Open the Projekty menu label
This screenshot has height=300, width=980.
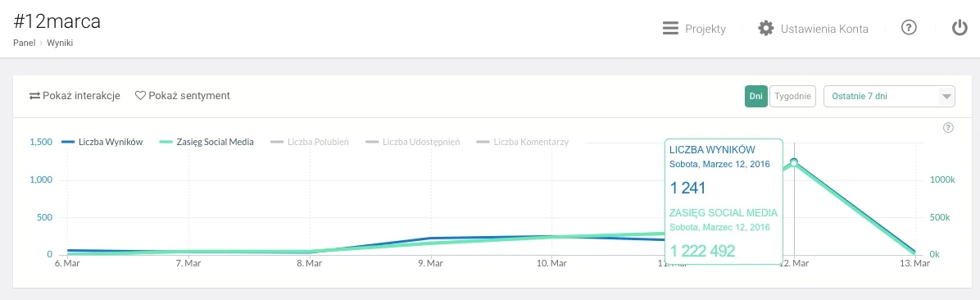(706, 29)
